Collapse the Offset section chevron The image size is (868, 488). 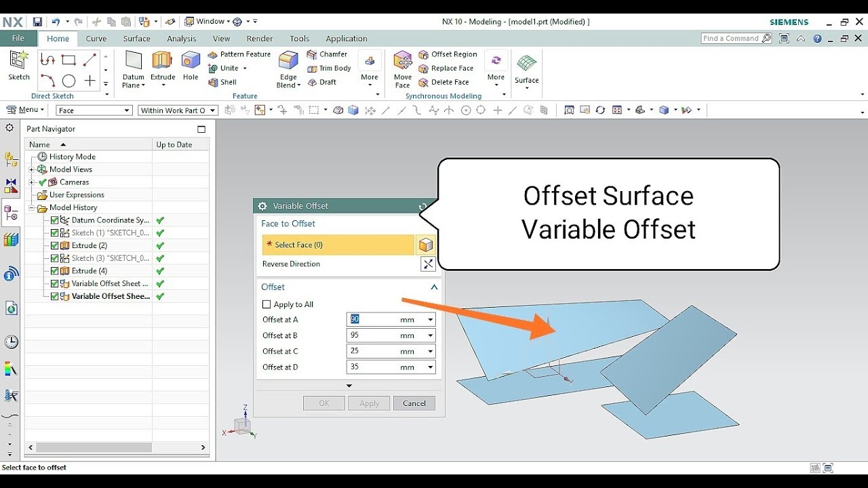pos(434,287)
